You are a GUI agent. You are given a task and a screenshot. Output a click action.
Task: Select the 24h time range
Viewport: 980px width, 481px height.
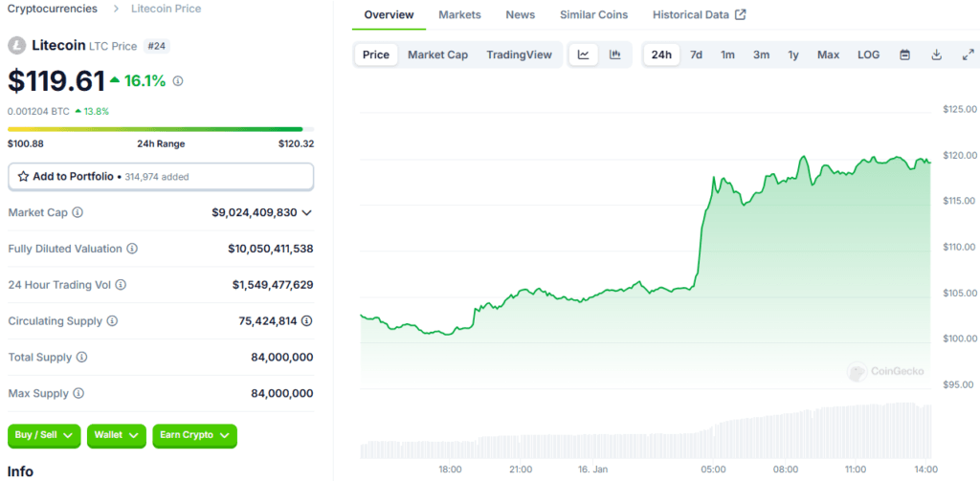(x=661, y=55)
